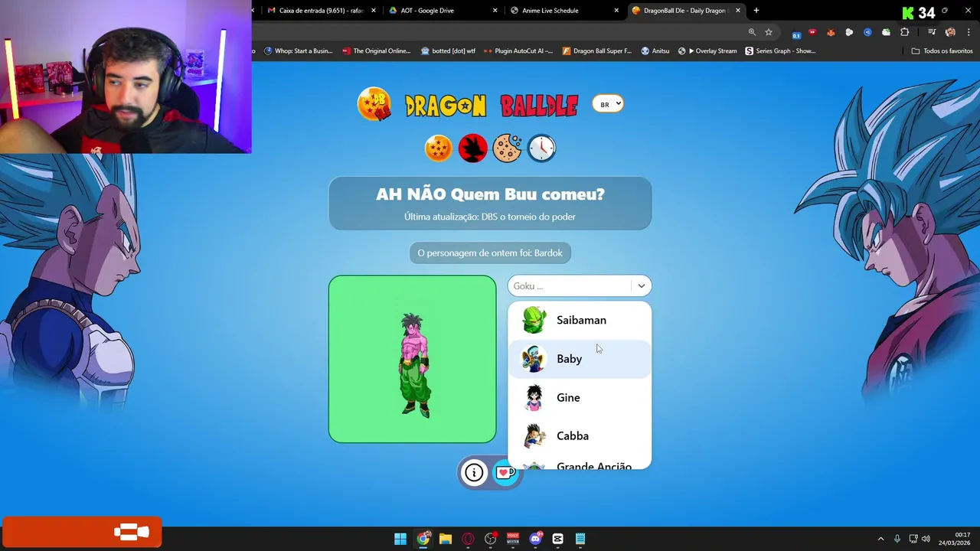Open the media control toolbar icon

click(932, 32)
